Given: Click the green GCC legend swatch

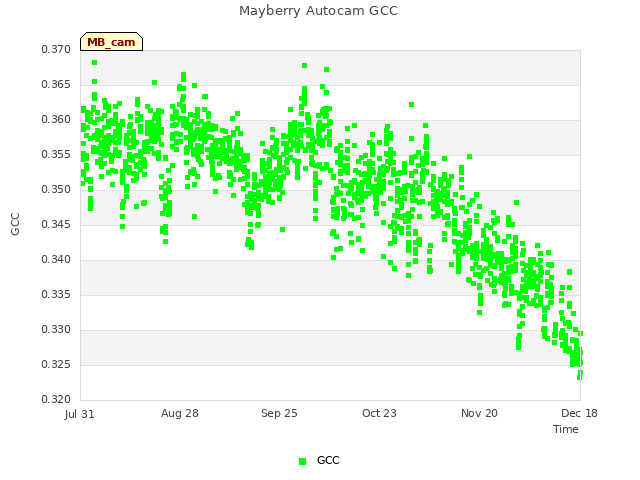Looking at the screenshot, I should pos(302,461).
